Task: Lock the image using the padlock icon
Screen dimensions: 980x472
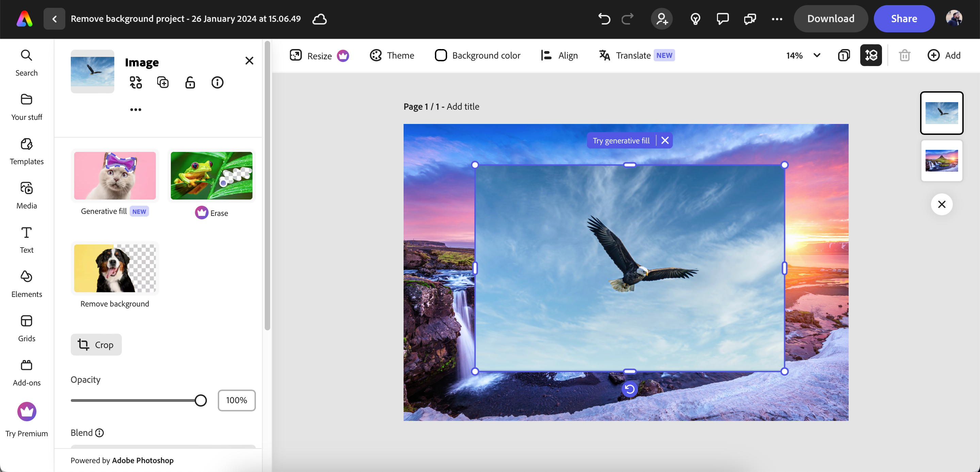Action: (x=190, y=82)
